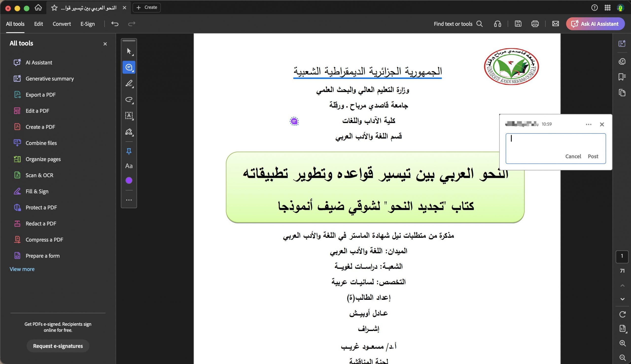Screen dimensions: 631x364
Task: Open Fill & Sign tool
Action: pos(31,191)
